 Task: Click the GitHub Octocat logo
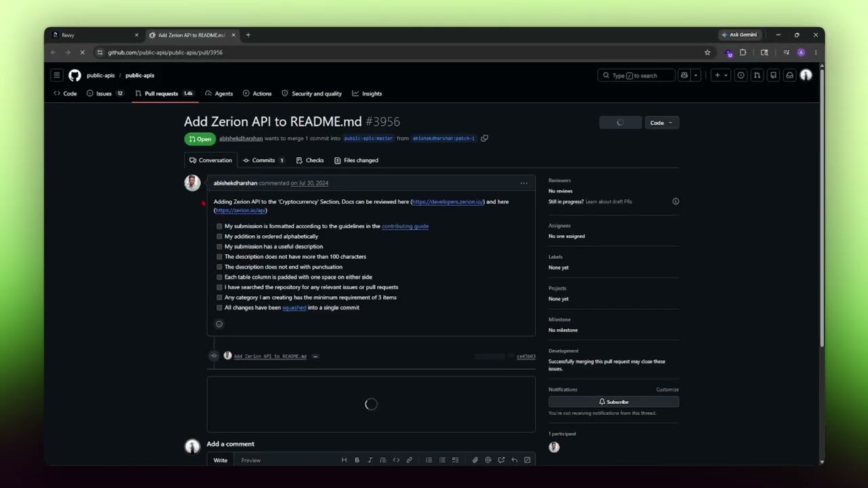tap(75, 75)
